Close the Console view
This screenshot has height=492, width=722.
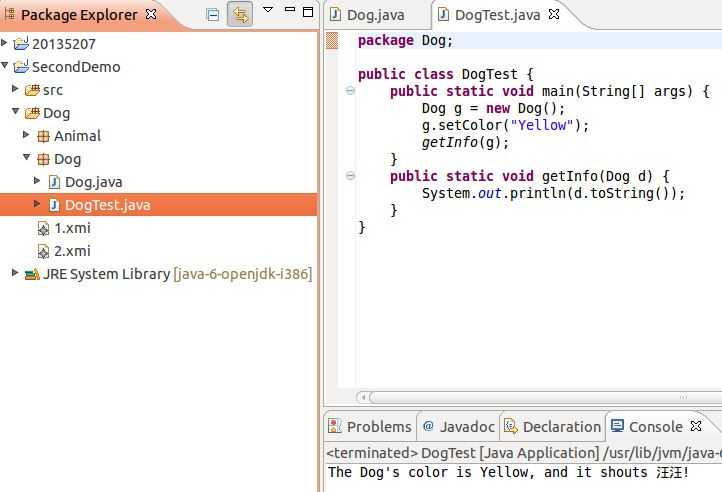(x=696, y=426)
